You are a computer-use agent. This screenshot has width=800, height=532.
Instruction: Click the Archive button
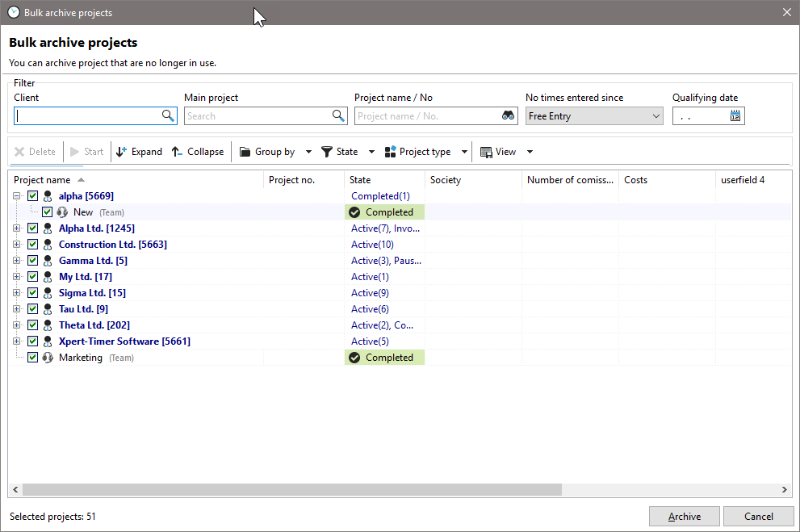pos(685,516)
